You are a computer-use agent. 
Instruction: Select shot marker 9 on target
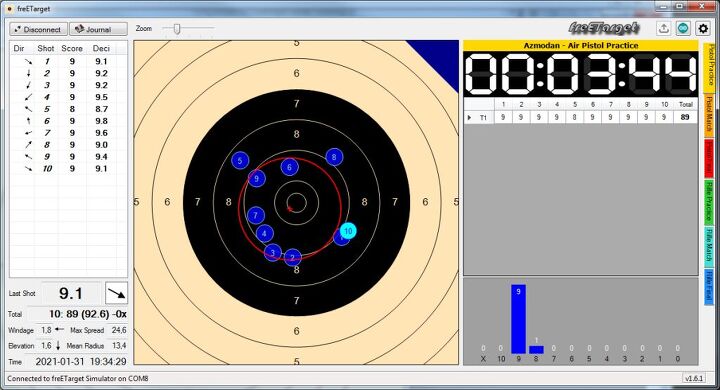coord(256,178)
